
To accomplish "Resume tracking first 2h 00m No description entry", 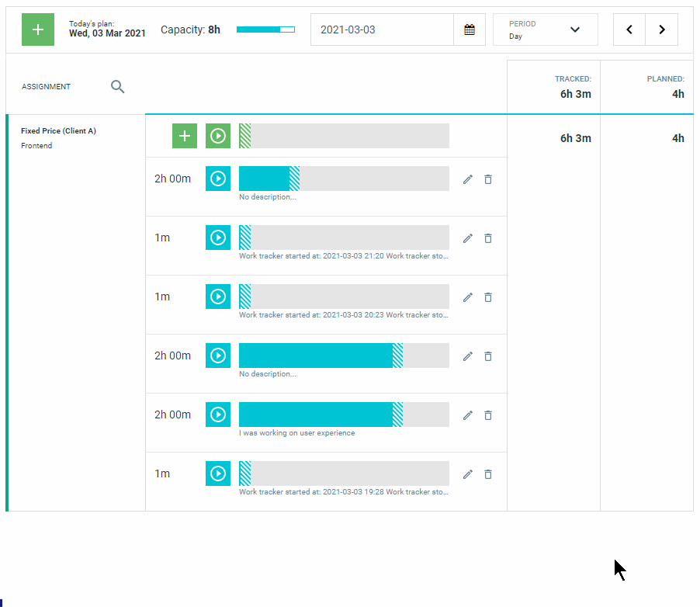I will point(218,179).
